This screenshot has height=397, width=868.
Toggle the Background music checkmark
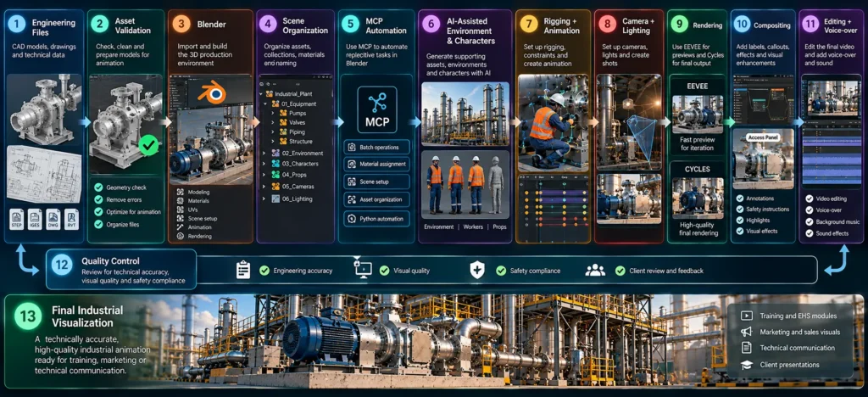[809, 222]
